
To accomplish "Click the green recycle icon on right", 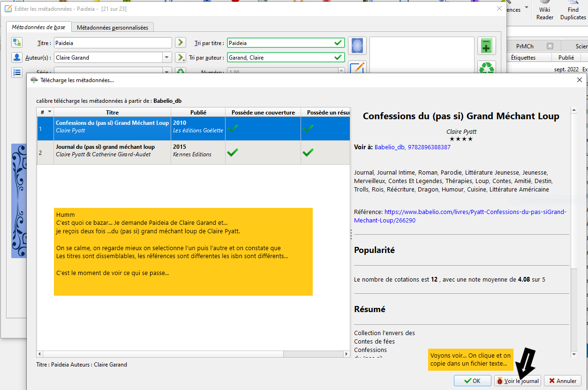I will coord(487,69).
